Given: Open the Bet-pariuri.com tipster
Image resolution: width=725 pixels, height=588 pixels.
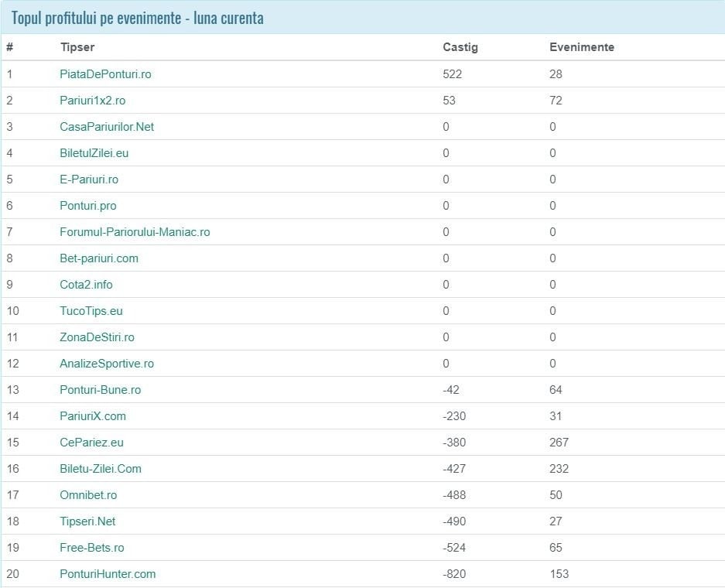Looking at the screenshot, I should 99,258.
